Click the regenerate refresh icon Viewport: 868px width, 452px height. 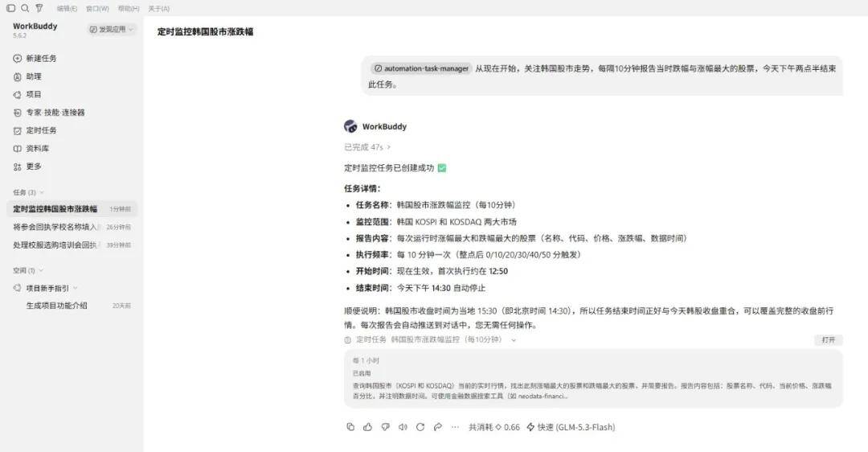[420, 427]
